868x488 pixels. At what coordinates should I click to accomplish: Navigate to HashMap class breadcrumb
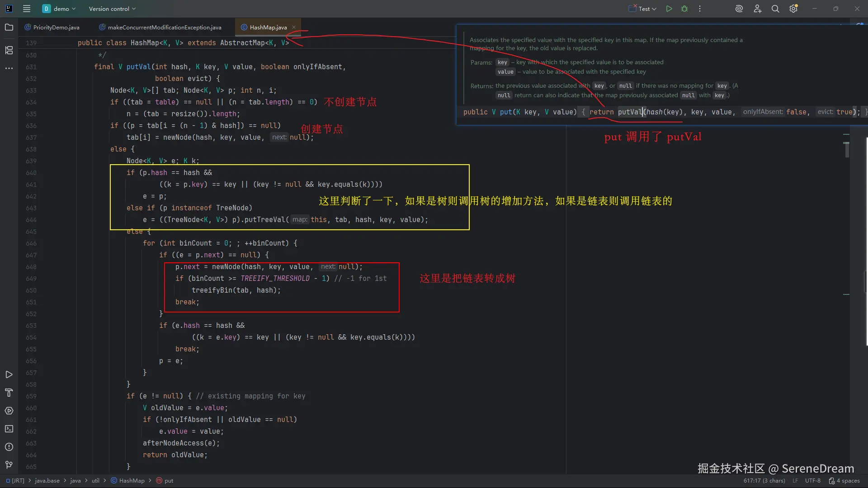click(x=128, y=481)
